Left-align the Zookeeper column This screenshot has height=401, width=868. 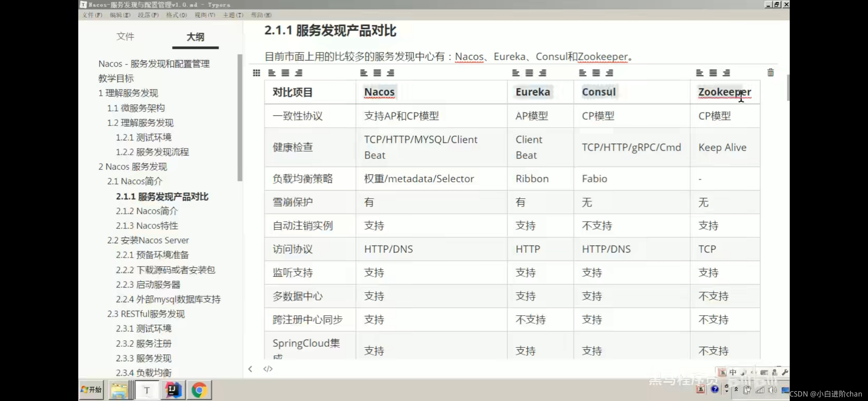click(700, 73)
